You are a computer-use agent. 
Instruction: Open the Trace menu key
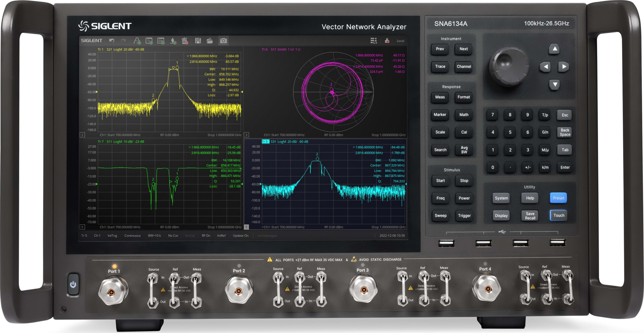click(440, 67)
